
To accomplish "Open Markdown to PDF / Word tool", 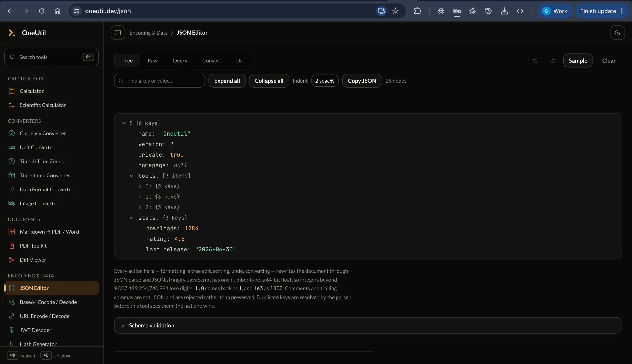I will click(52, 231).
